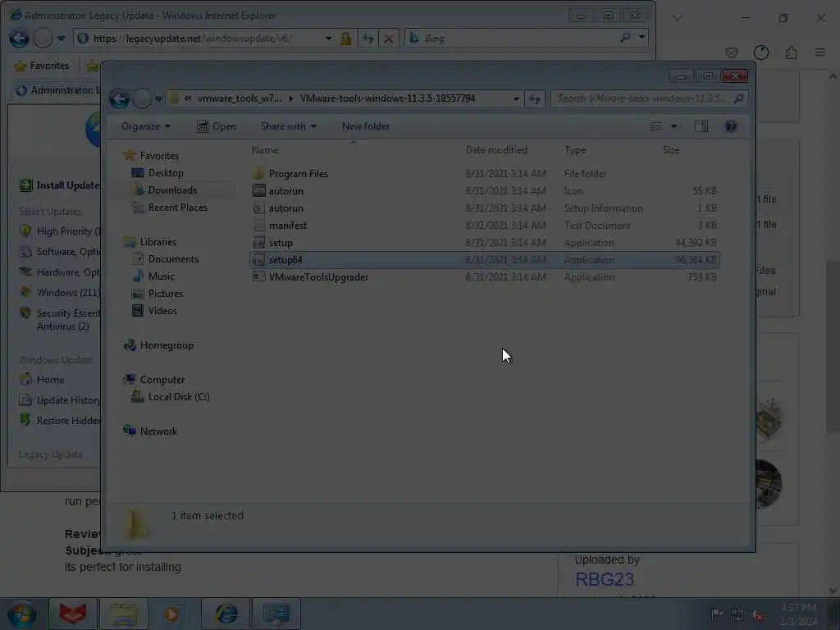Open Documents library
840x630 pixels.
[x=173, y=259]
